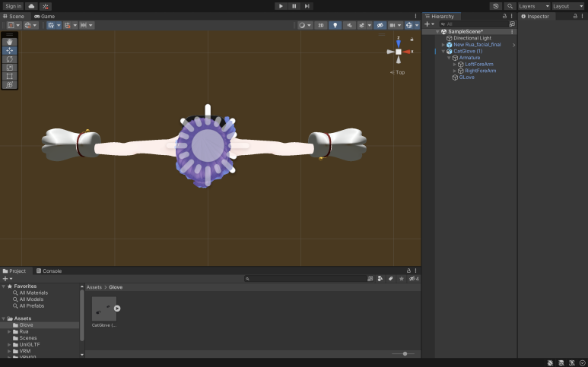This screenshot has width=588, height=367.
Task: Open the Layout dropdown
Action: [568, 6]
